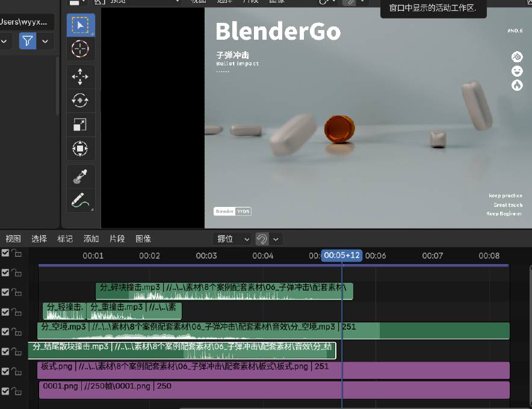Image resolution: width=532 pixels, height=409 pixels.
Task: Open the 图像 menu in sequencer header
Action: 143,239
